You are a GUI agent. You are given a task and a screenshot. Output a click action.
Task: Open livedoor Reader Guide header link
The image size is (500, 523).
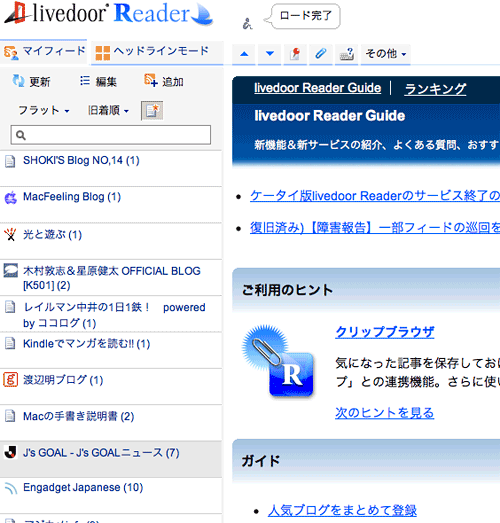pyautogui.click(x=318, y=88)
